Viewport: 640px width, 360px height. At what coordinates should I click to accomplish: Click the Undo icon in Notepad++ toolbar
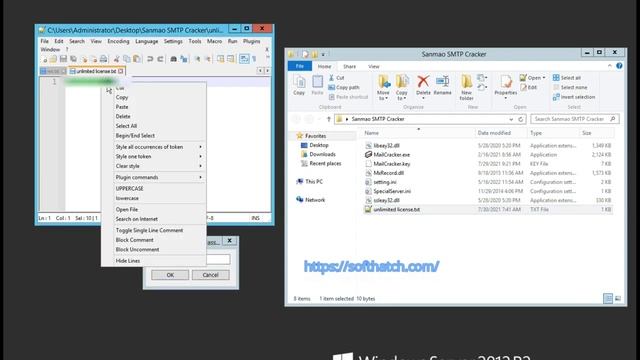150,59
